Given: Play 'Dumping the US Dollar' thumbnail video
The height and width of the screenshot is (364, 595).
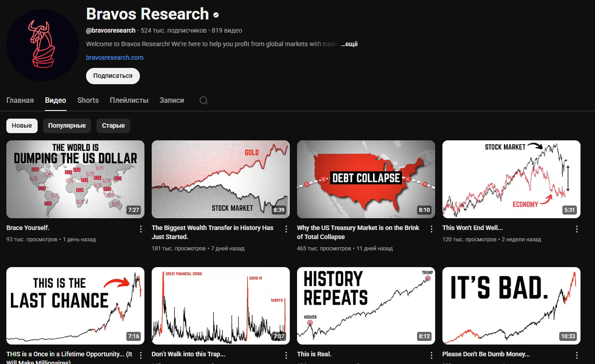Looking at the screenshot, I should [75, 179].
